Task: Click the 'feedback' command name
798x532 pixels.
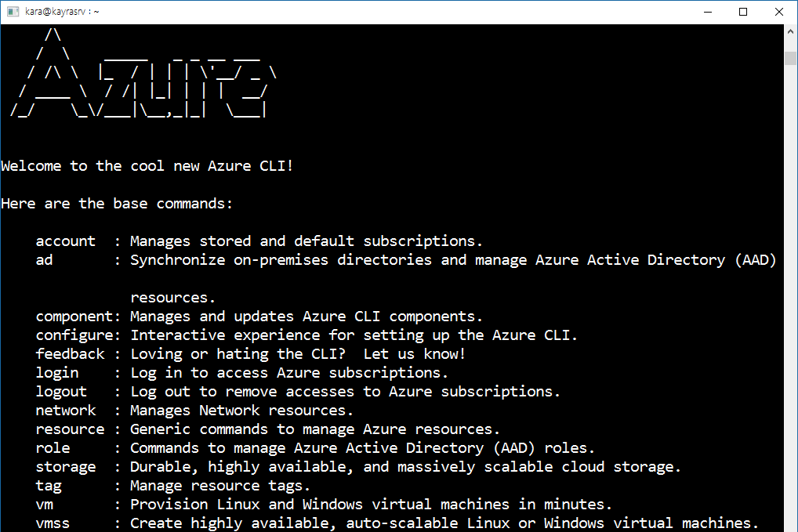Action: point(71,354)
